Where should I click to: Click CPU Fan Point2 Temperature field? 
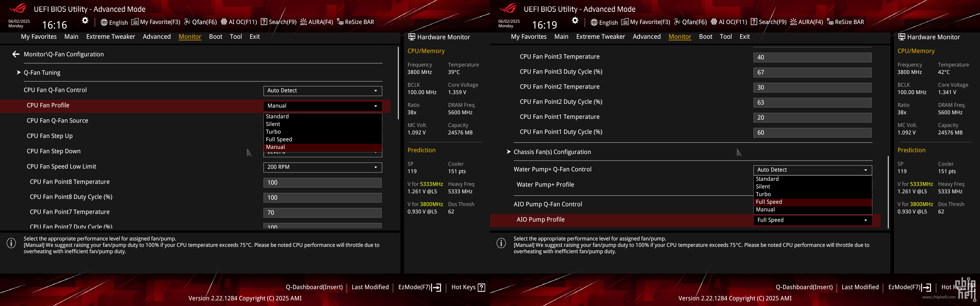click(813, 88)
